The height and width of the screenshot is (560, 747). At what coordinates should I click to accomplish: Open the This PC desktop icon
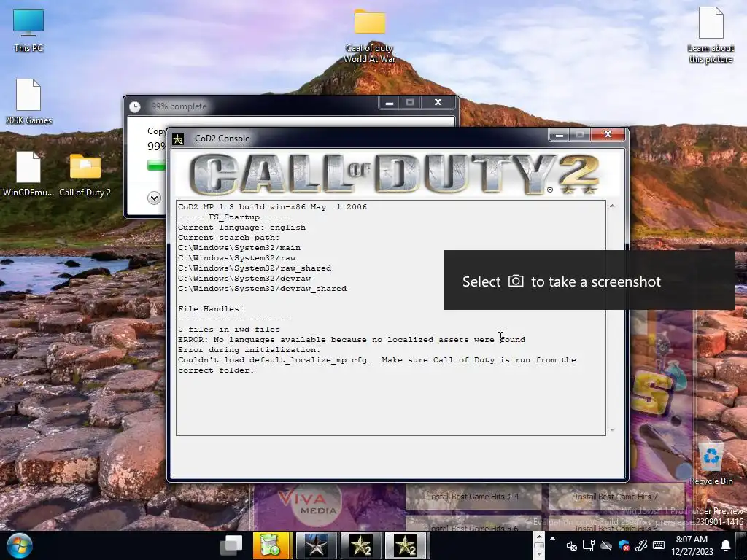28,30
